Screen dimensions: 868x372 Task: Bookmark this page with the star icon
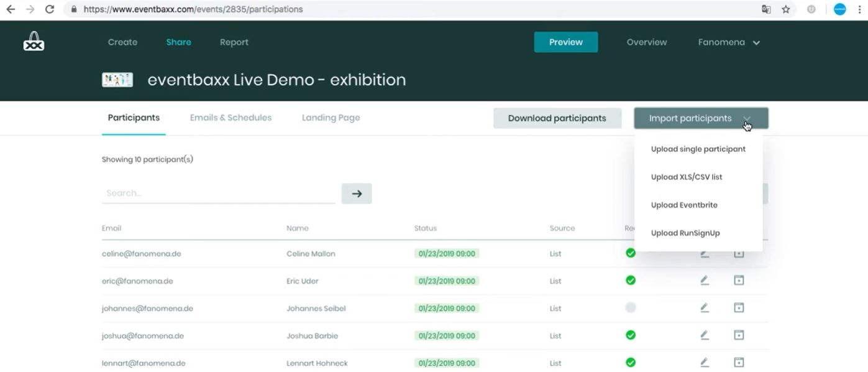click(x=786, y=9)
